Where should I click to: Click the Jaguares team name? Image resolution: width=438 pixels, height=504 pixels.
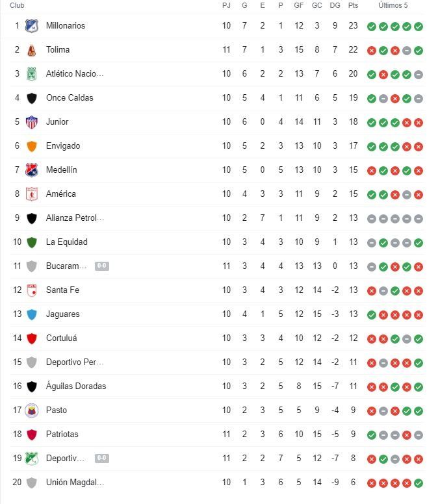click(62, 314)
